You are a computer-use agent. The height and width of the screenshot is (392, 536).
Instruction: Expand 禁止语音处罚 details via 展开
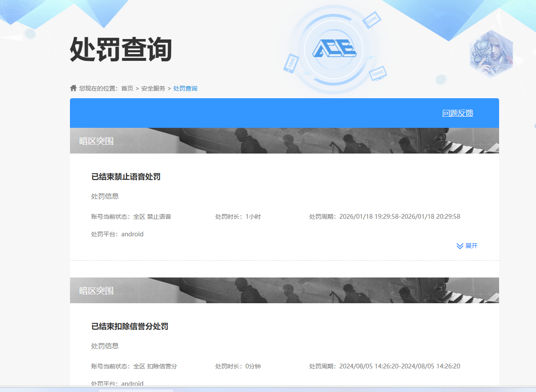click(467, 246)
